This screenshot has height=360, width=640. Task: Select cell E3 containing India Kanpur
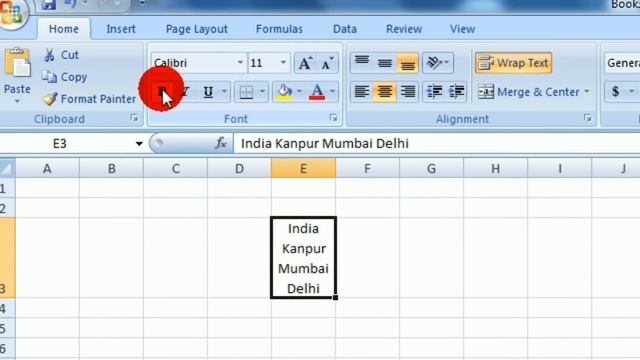(x=303, y=258)
